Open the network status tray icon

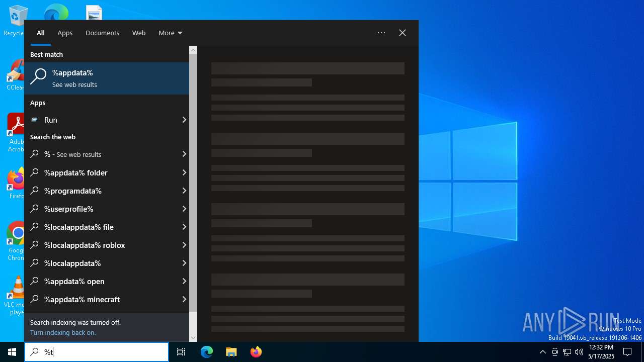point(567,352)
